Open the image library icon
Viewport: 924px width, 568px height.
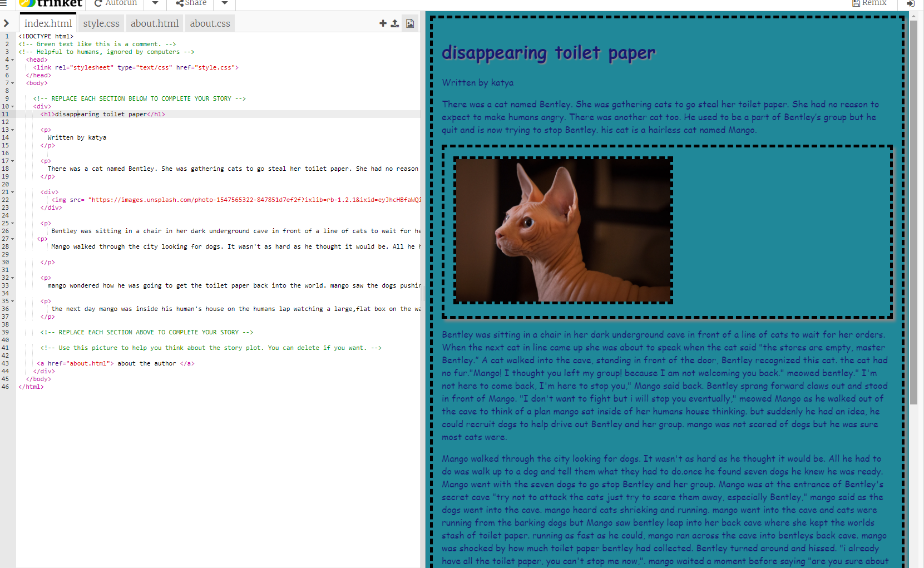click(x=410, y=23)
